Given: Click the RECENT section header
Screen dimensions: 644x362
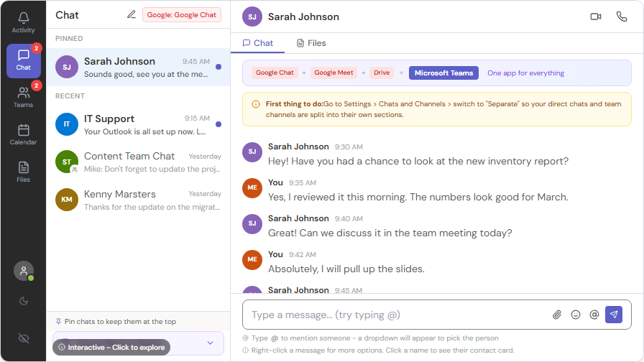Looking at the screenshot, I should click(70, 96).
